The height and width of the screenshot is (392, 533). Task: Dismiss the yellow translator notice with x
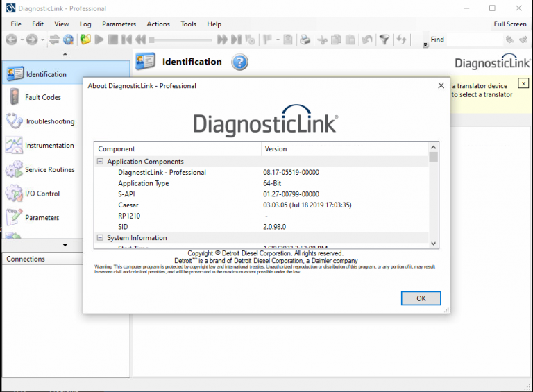coord(523,83)
